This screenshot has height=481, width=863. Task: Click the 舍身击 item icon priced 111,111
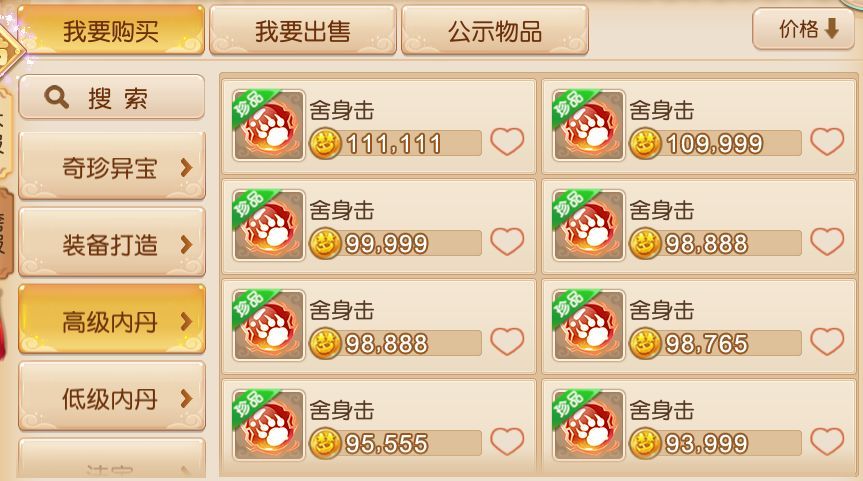pyautogui.click(x=269, y=125)
